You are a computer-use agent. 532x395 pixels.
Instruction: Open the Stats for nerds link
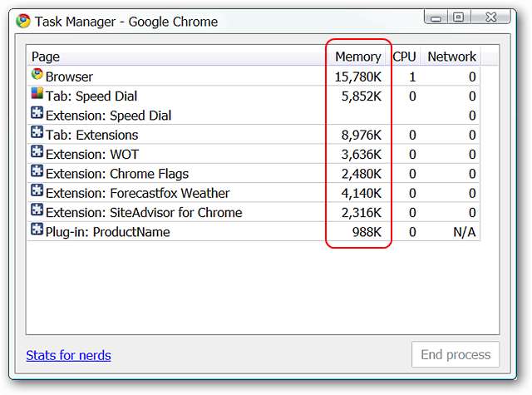(68, 355)
